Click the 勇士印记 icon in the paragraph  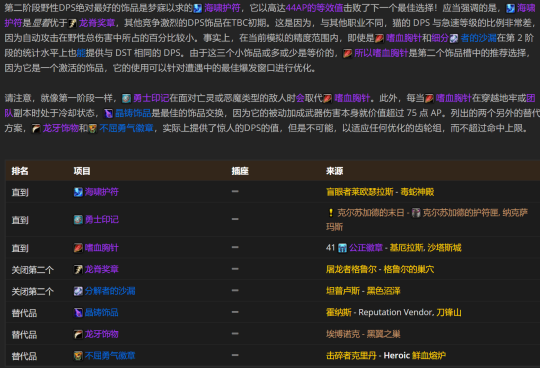126,99
